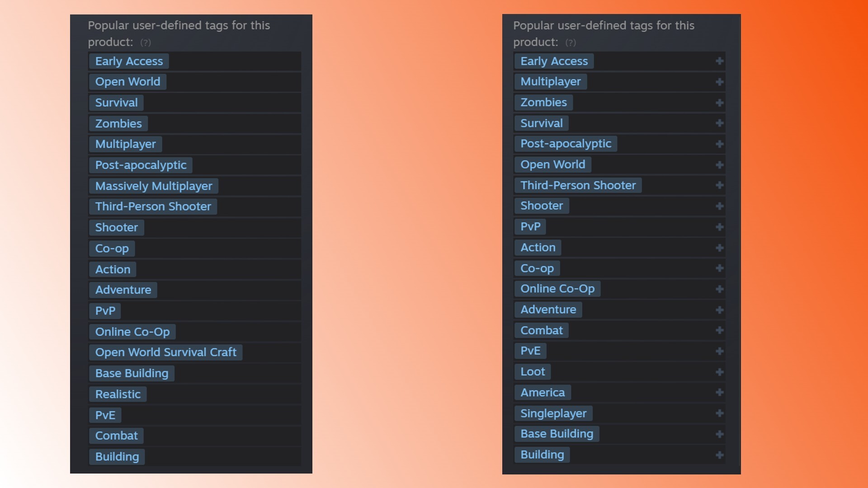This screenshot has height=488, width=868.
Task: Click the Combat tag on right panel
Action: [x=541, y=330]
